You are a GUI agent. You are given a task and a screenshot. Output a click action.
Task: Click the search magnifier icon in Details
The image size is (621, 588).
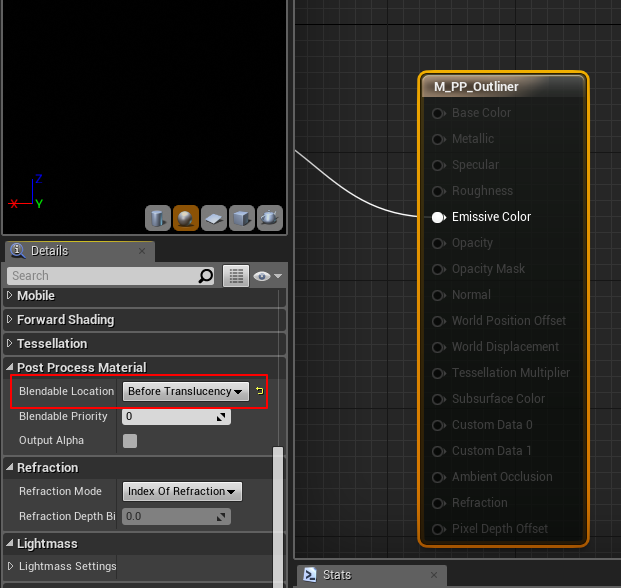point(206,276)
